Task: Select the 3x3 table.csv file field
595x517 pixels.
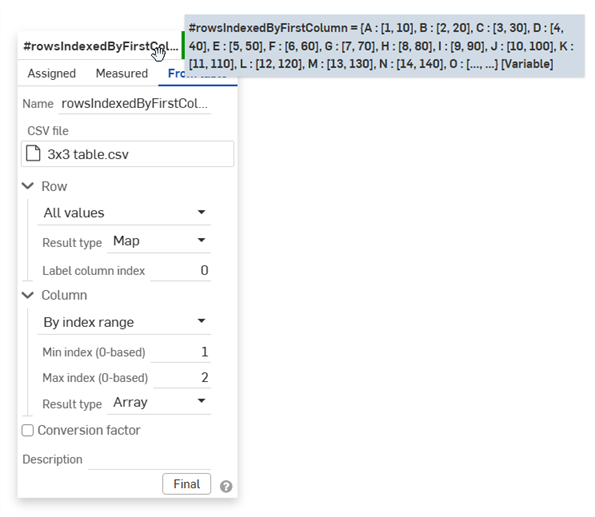Action: pyautogui.click(x=128, y=154)
